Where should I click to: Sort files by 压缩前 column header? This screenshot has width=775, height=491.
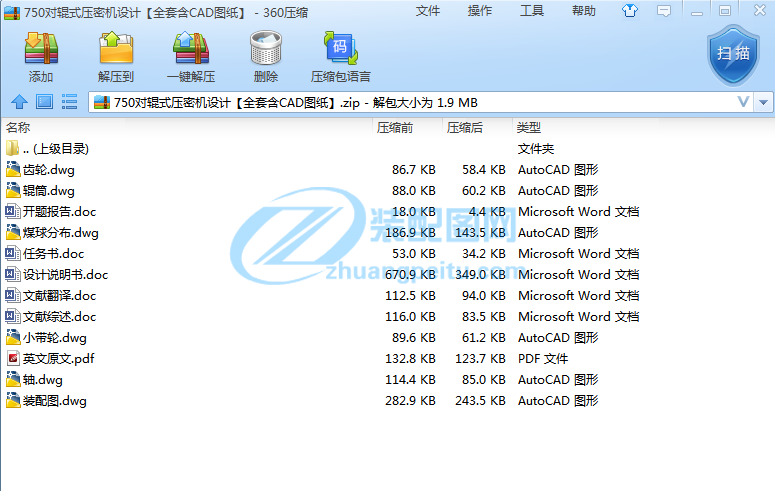pos(395,128)
